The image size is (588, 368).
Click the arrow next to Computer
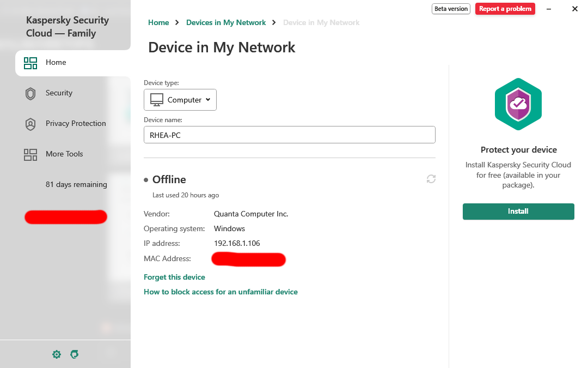208,100
